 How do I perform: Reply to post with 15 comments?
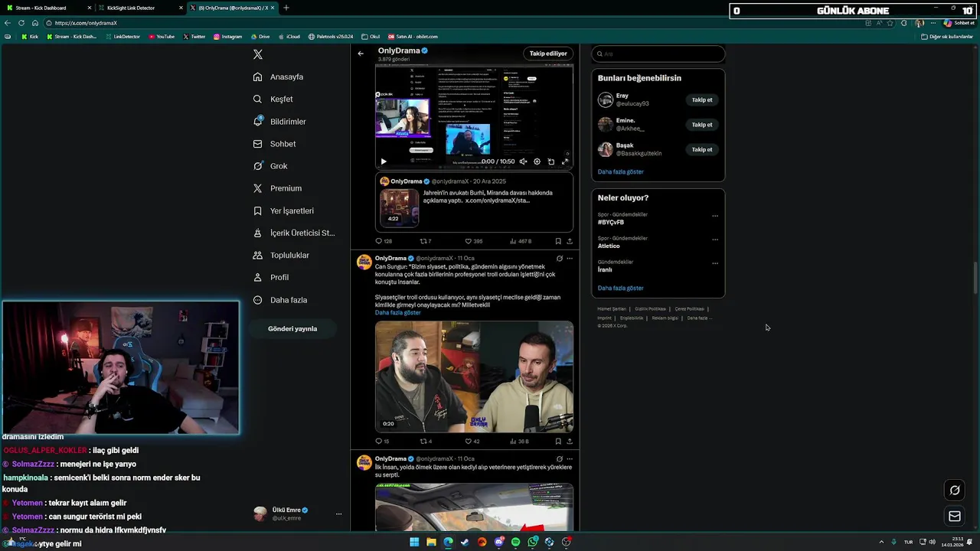click(x=382, y=442)
